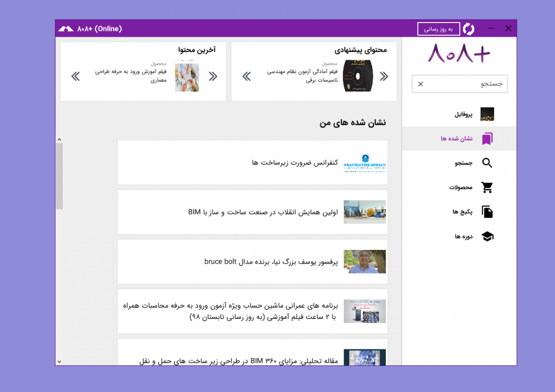Open the electrical exam film disc thumbnail

(358, 76)
